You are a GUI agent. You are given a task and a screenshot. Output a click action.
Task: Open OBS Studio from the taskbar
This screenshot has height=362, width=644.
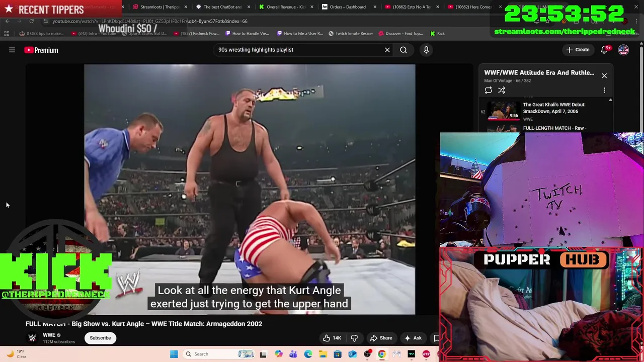point(367,354)
